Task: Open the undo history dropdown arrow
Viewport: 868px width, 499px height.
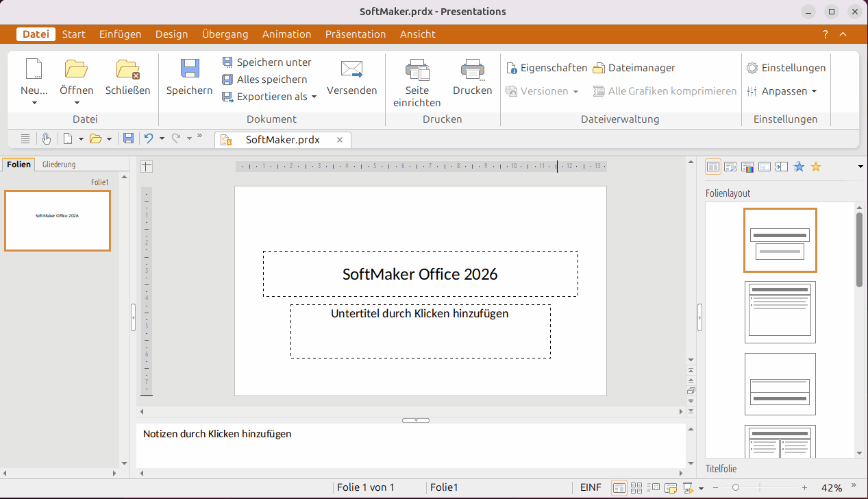Action: (162, 138)
